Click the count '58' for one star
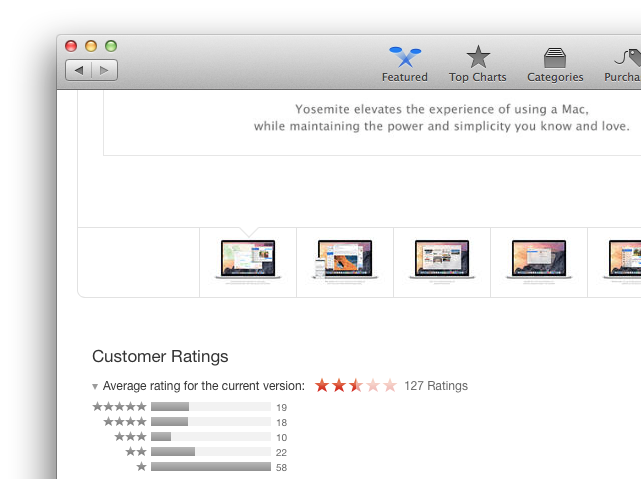The width and height of the screenshot is (641, 479). (282, 468)
